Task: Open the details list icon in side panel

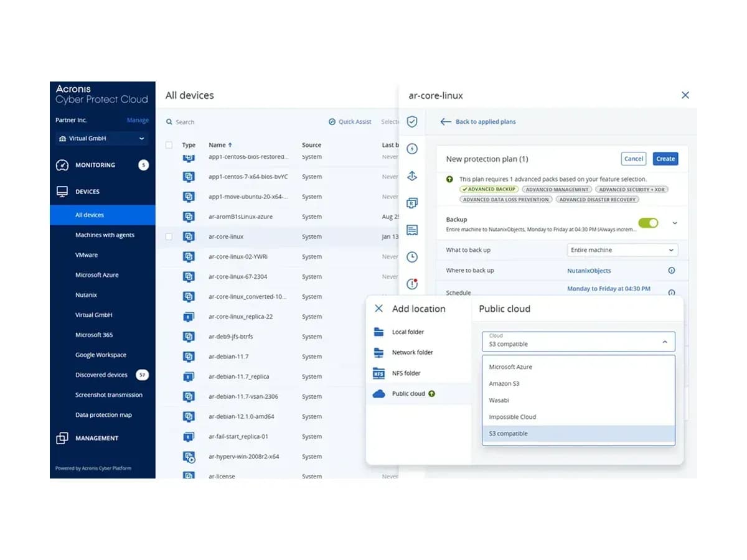Action: (411, 230)
